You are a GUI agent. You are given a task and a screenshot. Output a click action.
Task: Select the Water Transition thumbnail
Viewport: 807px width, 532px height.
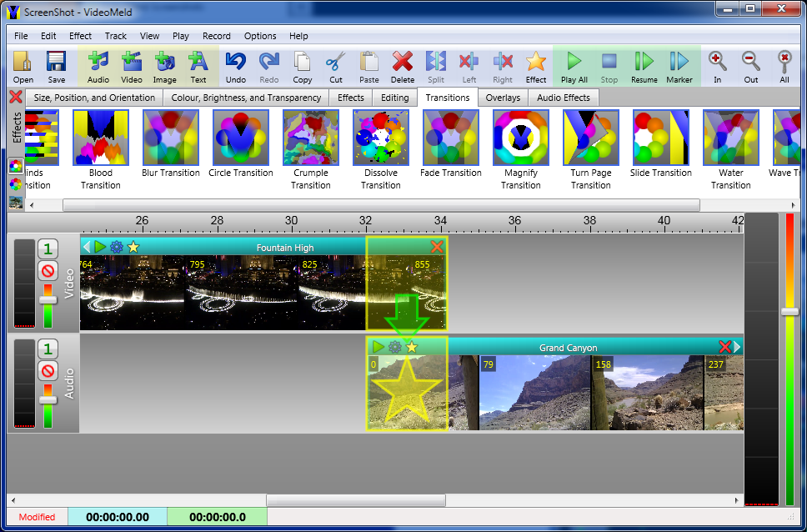click(731, 138)
